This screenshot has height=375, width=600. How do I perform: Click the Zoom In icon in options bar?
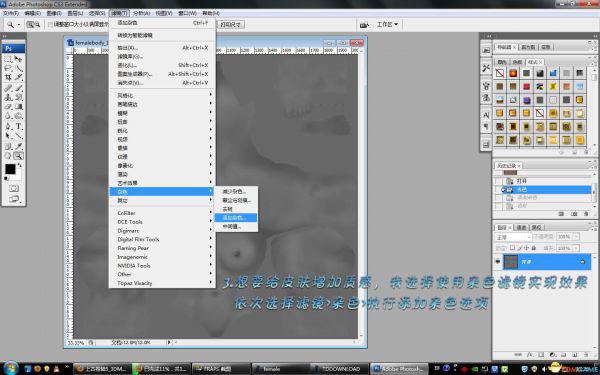tap(30, 24)
